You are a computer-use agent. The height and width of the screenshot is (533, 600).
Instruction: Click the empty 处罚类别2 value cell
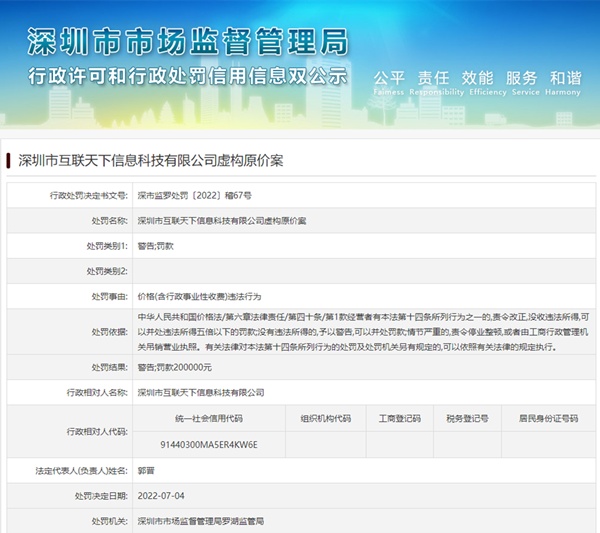360,271
